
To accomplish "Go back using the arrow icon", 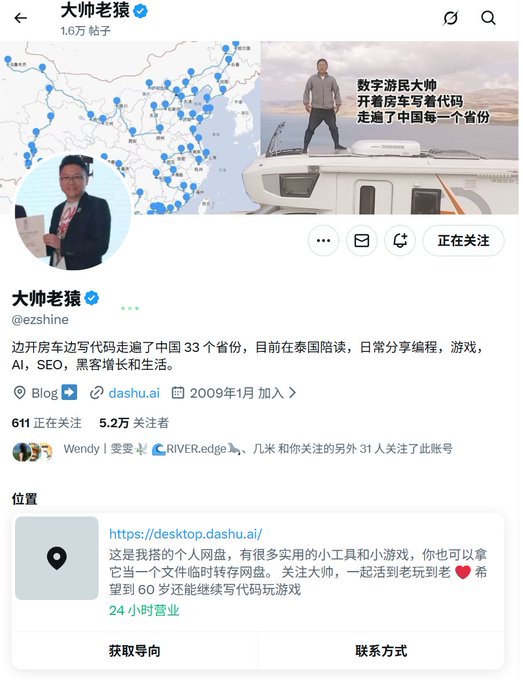I will tap(20, 18).
